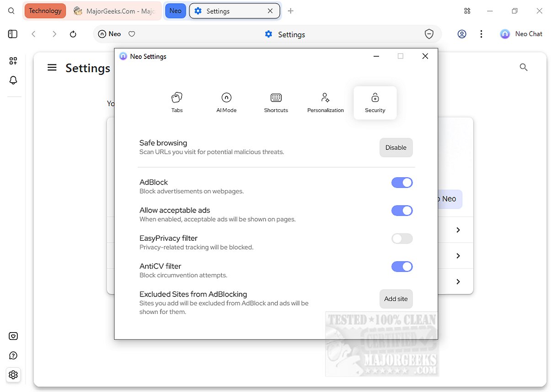The width and height of the screenshot is (551, 392).
Task: Disable Safe browsing
Action: pyautogui.click(x=396, y=148)
